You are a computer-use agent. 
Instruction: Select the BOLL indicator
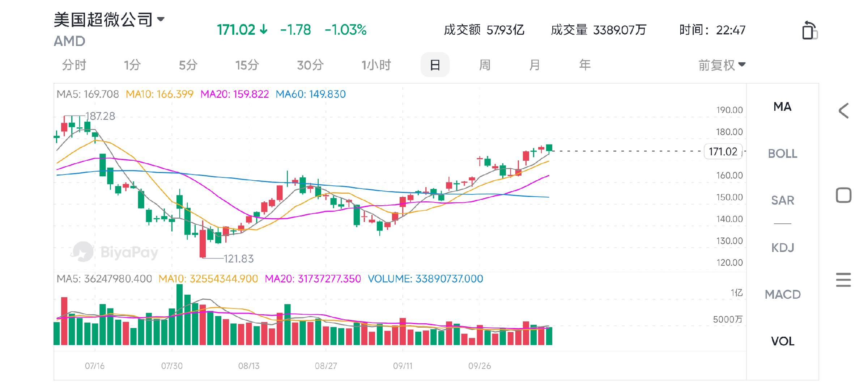[782, 154]
